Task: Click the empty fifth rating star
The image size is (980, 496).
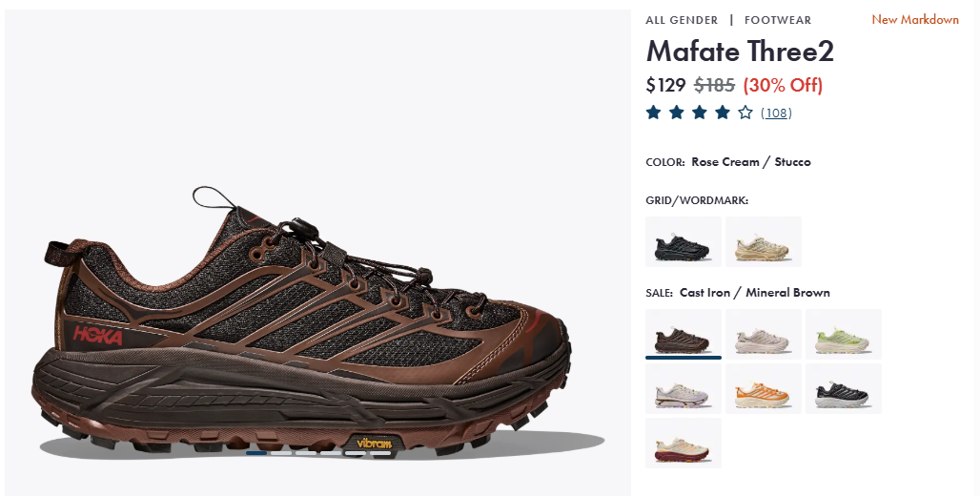Action: pos(745,113)
